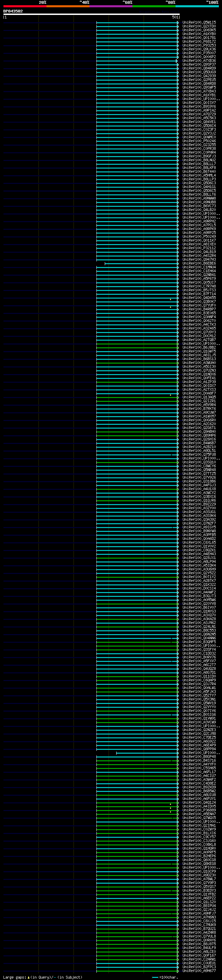Select hit label UniRef100_C3JG60

pyautogui.click(x=199, y=841)
